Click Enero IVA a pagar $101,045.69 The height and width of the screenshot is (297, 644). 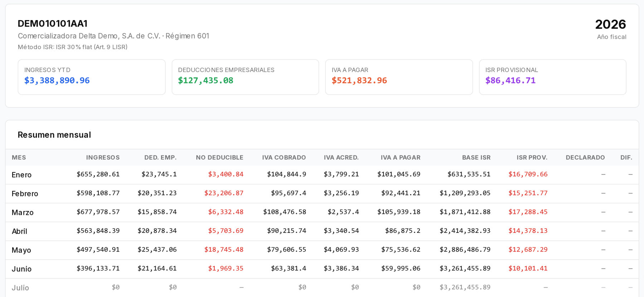pyautogui.click(x=399, y=174)
